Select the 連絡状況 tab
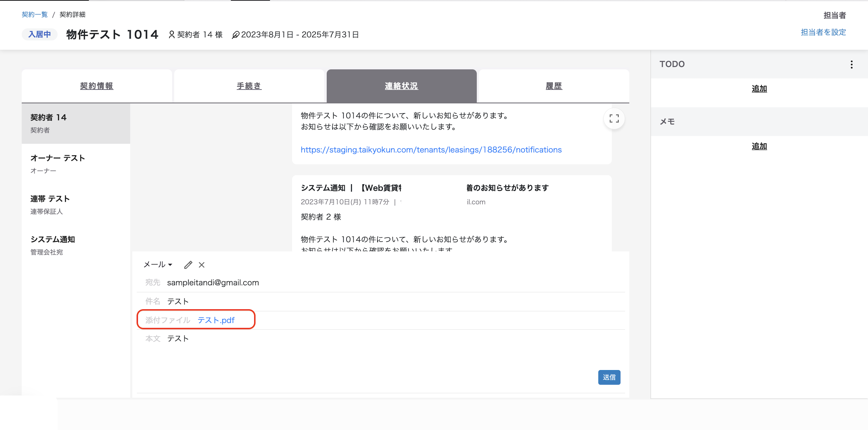This screenshot has width=868, height=430. tap(401, 86)
